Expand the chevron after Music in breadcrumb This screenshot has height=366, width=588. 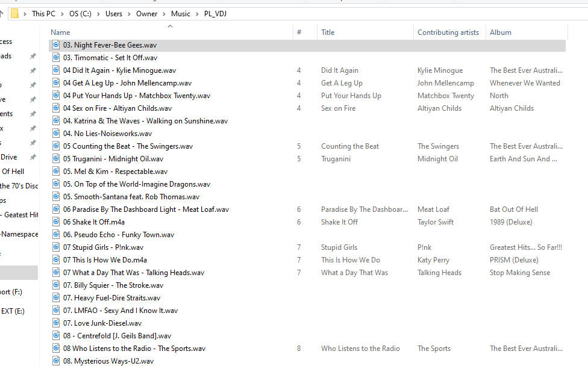[197, 14]
